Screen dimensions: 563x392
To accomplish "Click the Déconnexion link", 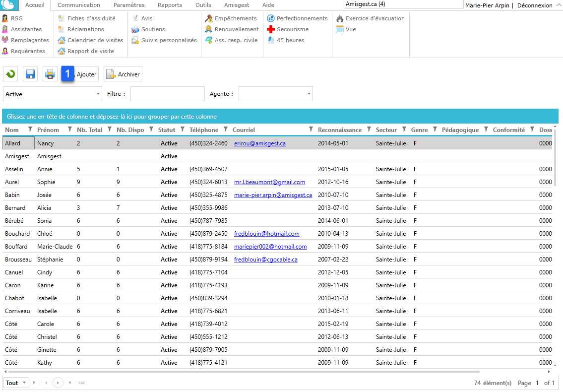I will point(534,5).
